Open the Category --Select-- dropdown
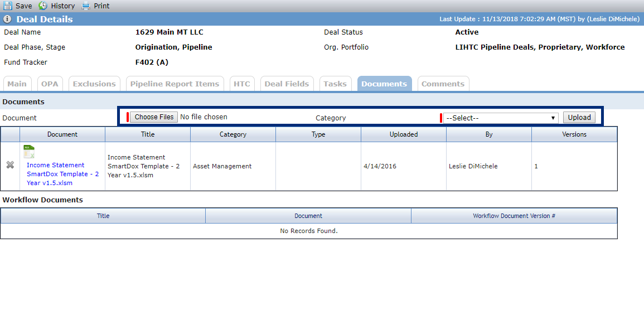This screenshot has width=644, height=315. [x=501, y=118]
